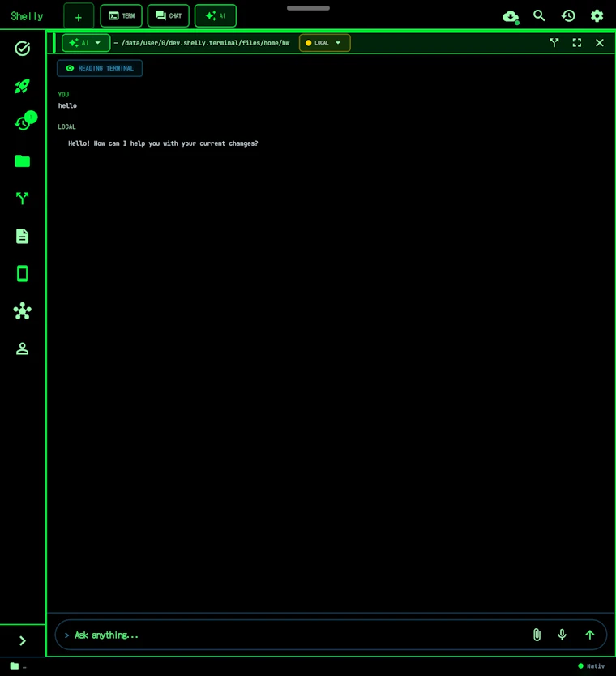This screenshot has height=676, width=616.
Task: Open settings gear icon
Action: [x=597, y=16]
